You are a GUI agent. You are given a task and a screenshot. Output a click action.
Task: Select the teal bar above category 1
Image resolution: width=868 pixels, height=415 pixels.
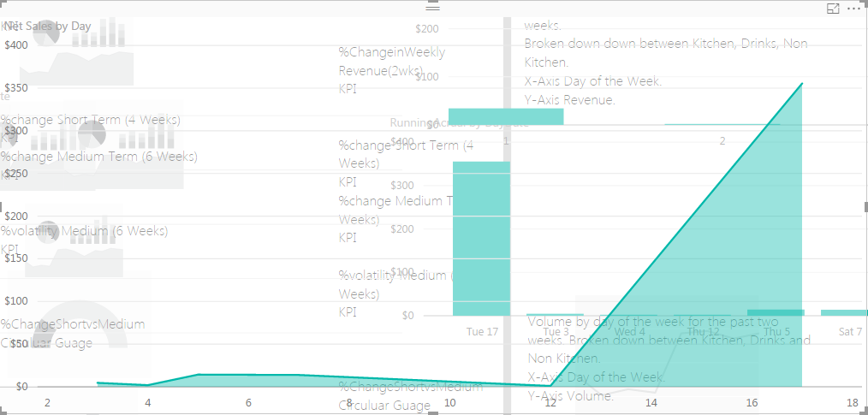pyautogui.click(x=506, y=116)
